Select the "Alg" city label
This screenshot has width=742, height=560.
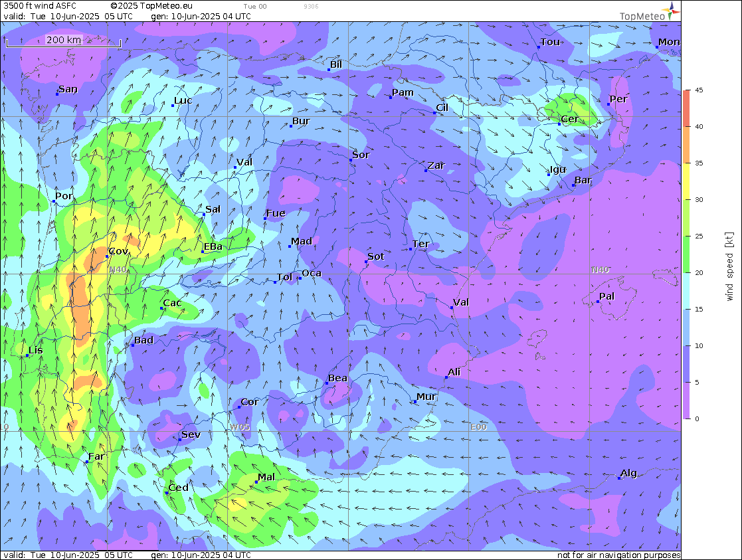click(x=628, y=473)
